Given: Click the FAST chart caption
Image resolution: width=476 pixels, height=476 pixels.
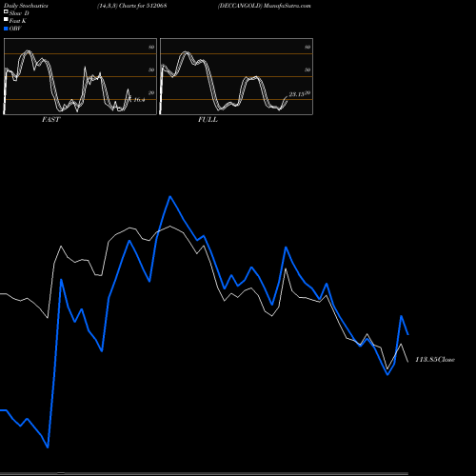Looking at the screenshot, I should click(x=50, y=120).
